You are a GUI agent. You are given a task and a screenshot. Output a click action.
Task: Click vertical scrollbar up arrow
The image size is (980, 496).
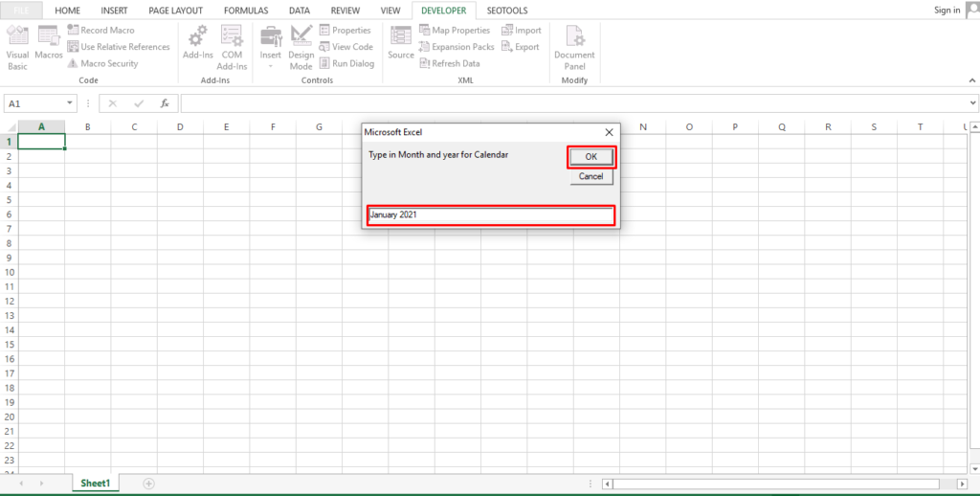[974, 127]
